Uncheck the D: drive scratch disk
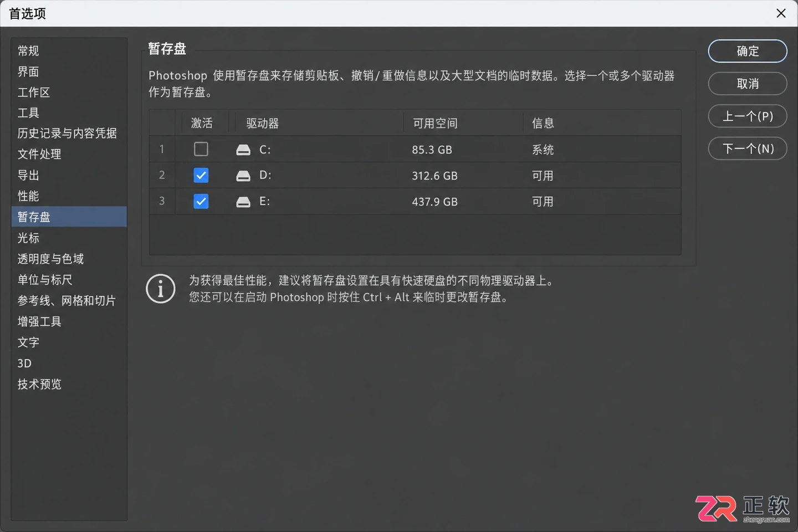Screen dimensions: 798x532 click(201, 175)
